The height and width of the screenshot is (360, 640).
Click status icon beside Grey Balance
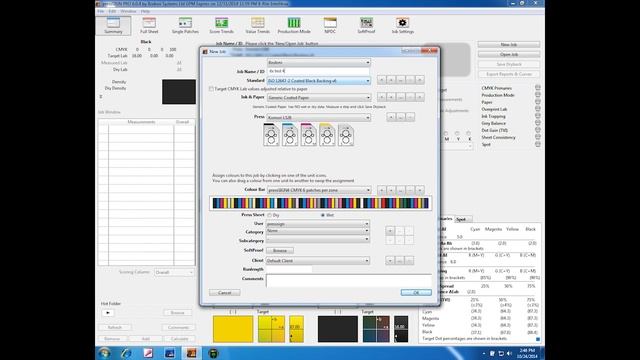pyautogui.click(x=538, y=123)
